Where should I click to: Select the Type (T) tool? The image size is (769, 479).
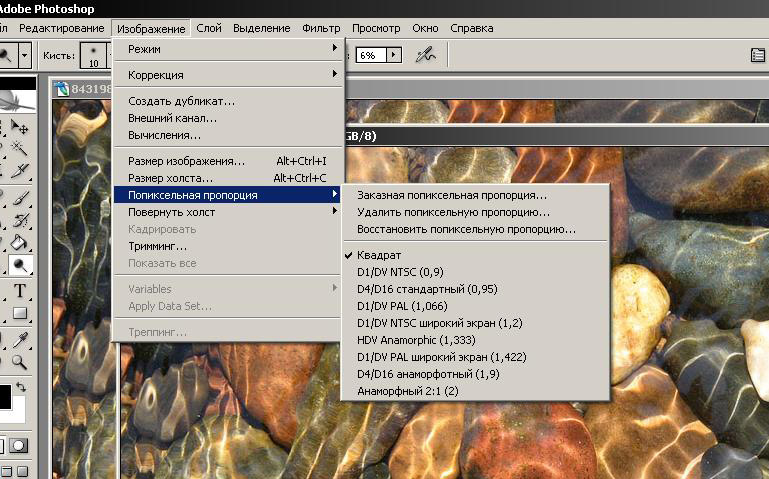tap(20, 291)
